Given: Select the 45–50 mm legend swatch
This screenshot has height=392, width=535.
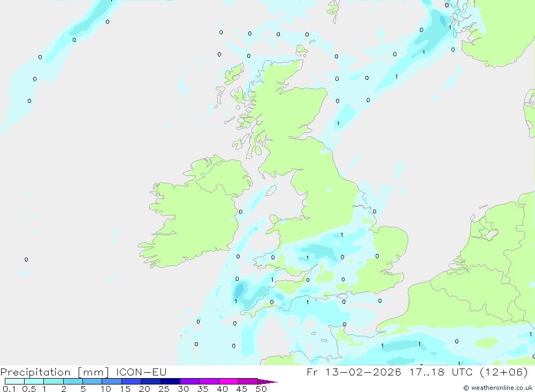Looking at the screenshot, I should click(x=248, y=381).
